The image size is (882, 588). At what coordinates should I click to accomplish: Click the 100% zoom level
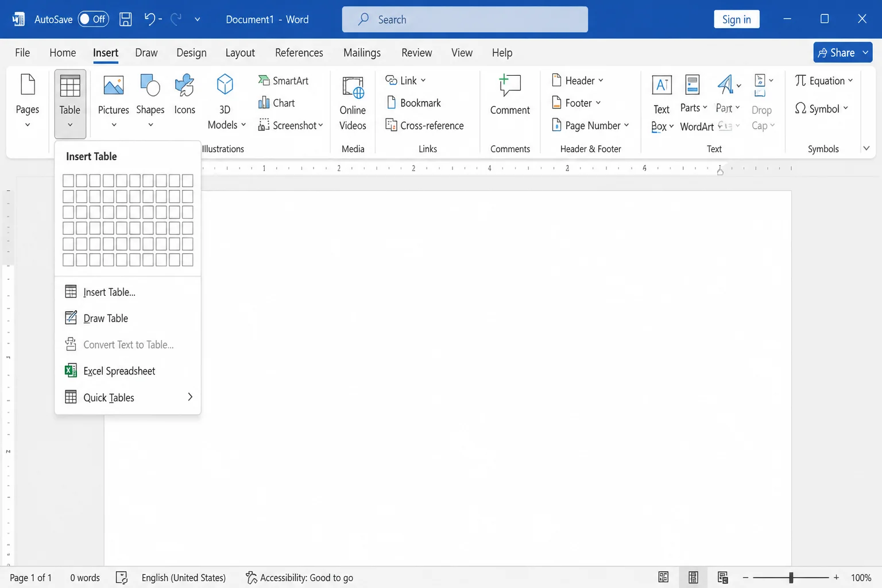(x=861, y=578)
